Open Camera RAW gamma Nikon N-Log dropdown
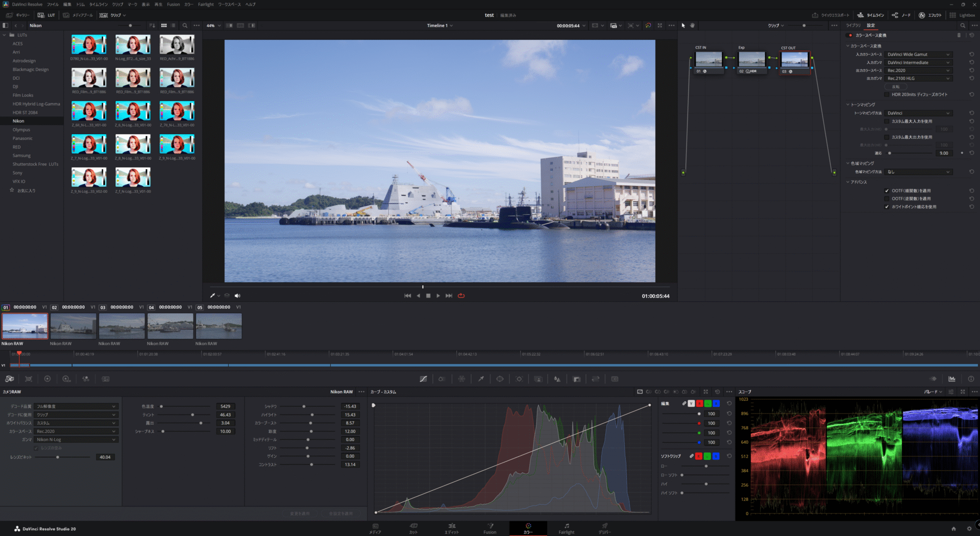 coord(77,440)
